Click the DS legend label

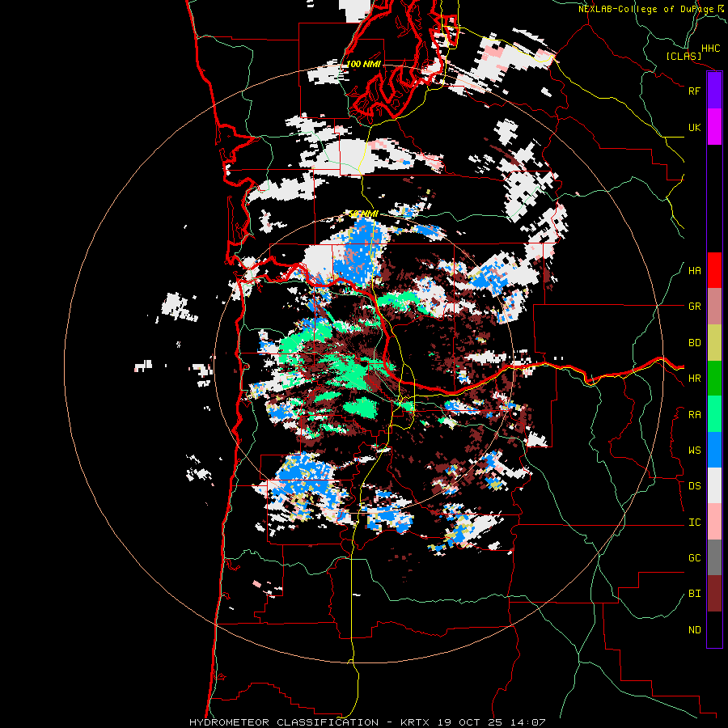pyautogui.click(x=694, y=486)
